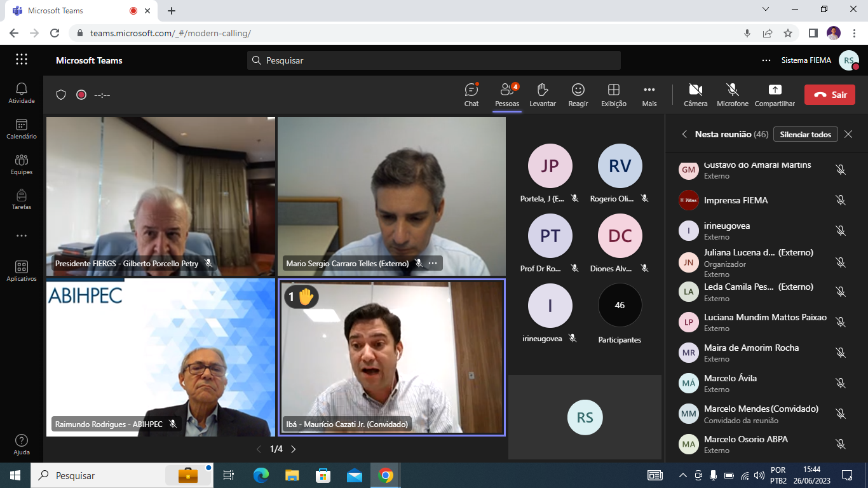The image size is (868, 488).
Task: Open File Explorer from the taskbar
Action: pos(292,475)
